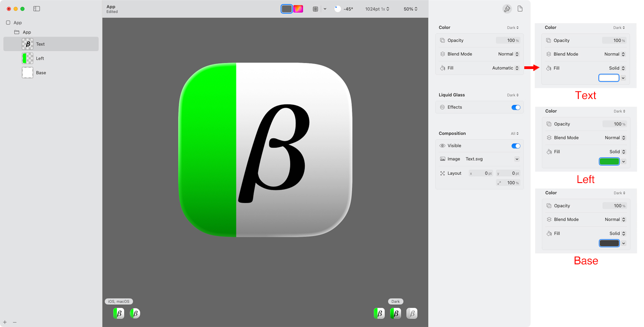The height and width of the screenshot is (327, 644).
Task: Open the 1024pt size dropdown
Action: coord(377,9)
